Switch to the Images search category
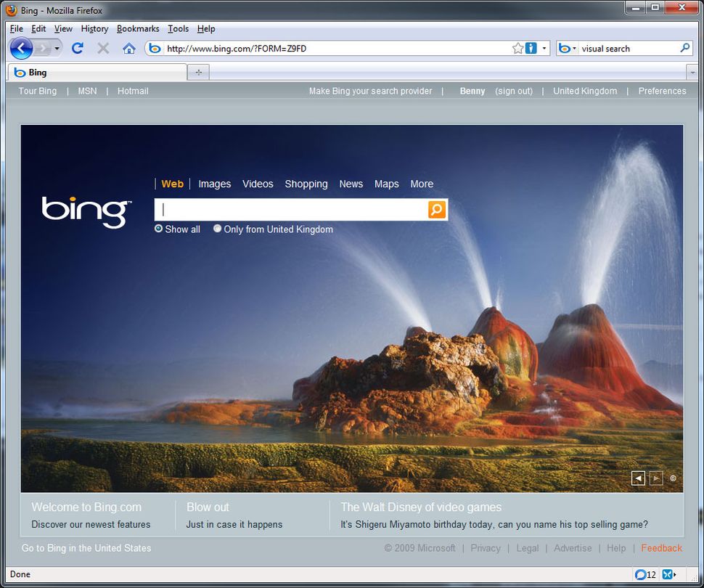The image size is (704, 588). 214,184
